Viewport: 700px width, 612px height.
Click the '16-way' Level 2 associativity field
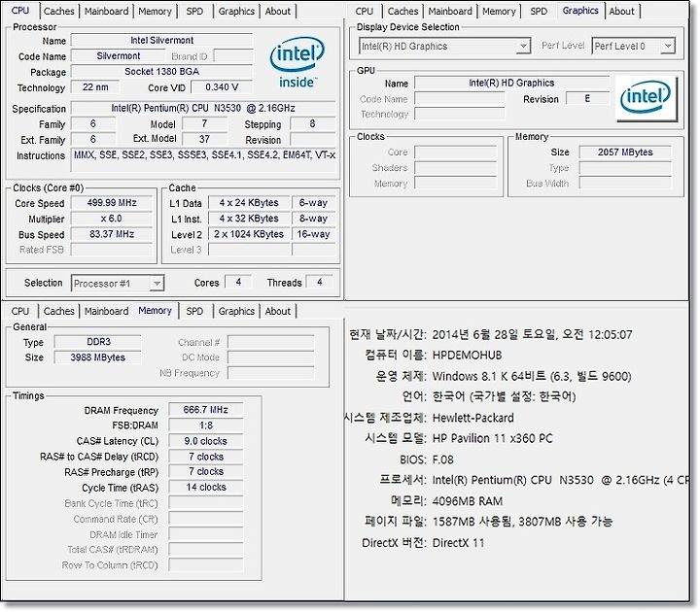pyautogui.click(x=313, y=234)
